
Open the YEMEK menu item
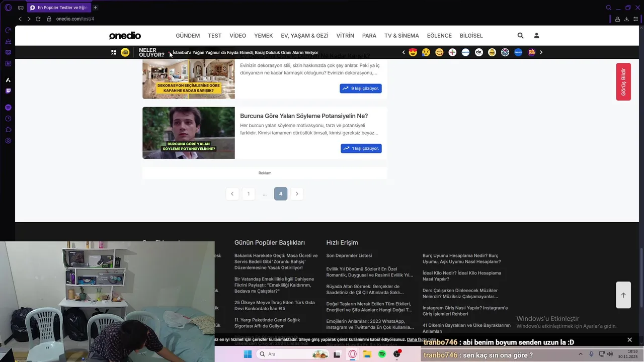click(264, 36)
